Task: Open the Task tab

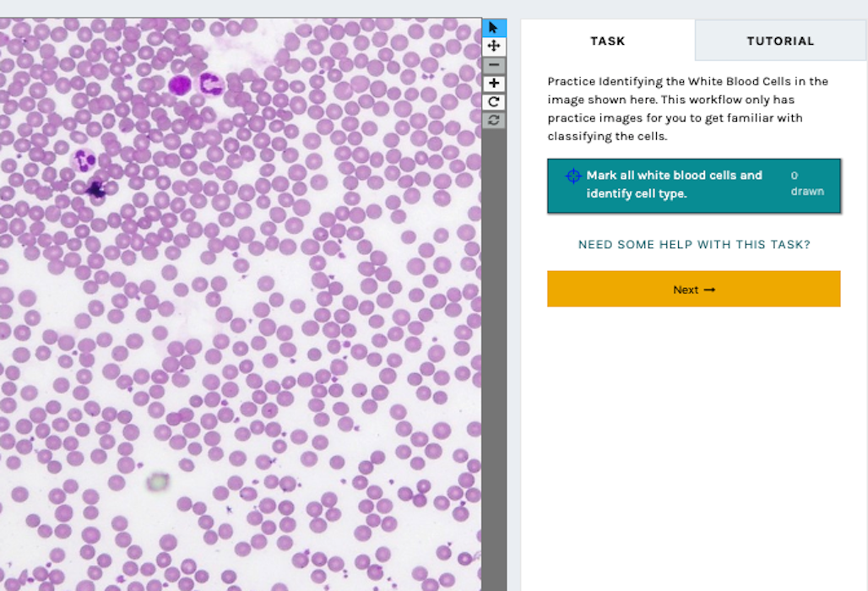Action: point(608,41)
